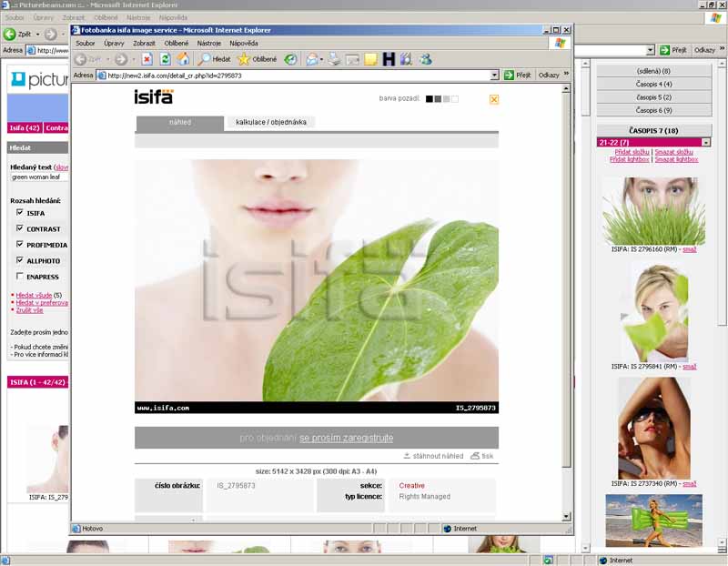This screenshot has width=728, height=566.
Task: Click the Stop loading icon in toolbar
Action: point(147,59)
